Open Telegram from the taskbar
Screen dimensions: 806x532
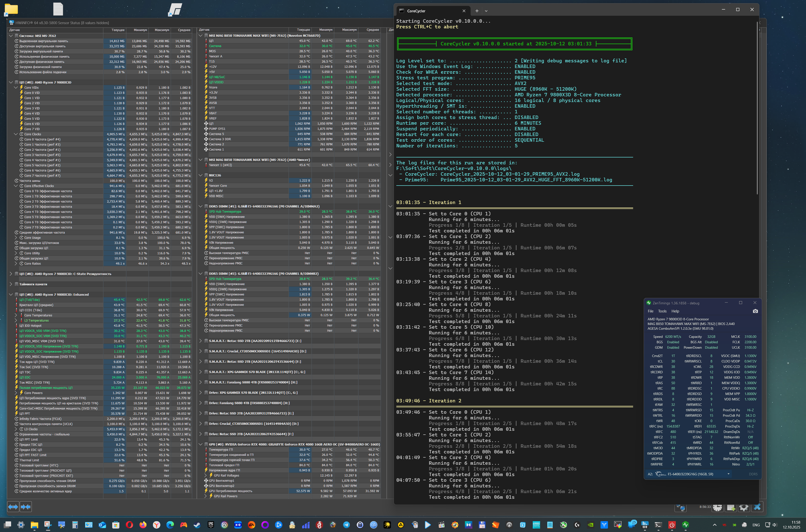(346, 525)
